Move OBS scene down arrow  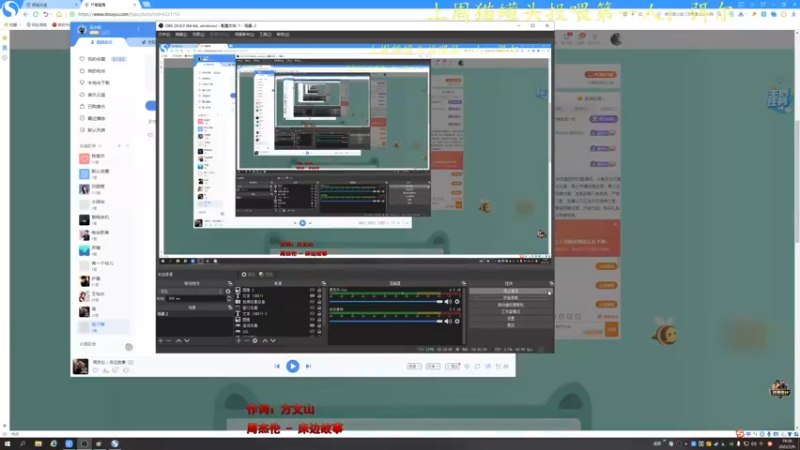pos(187,340)
